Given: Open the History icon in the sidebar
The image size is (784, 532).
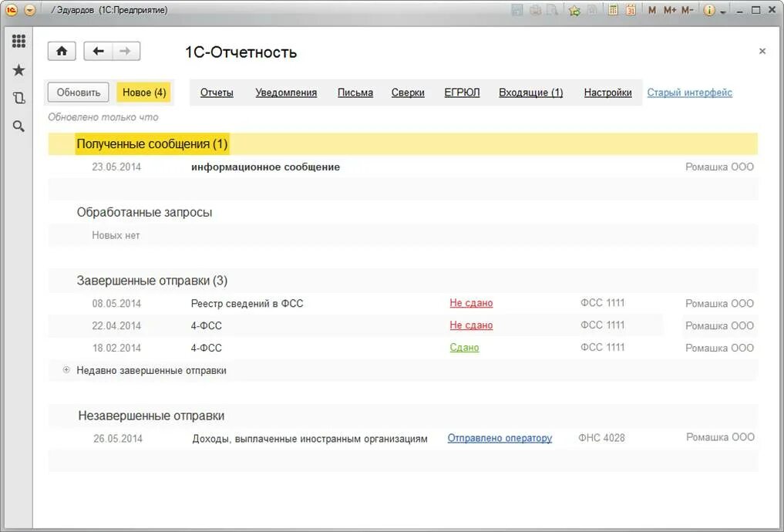Looking at the screenshot, I should (x=19, y=98).
